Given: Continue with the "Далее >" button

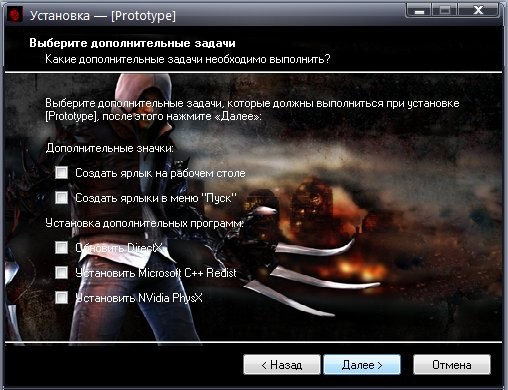Looking at the screenshot, I should [x=362, y=365].
